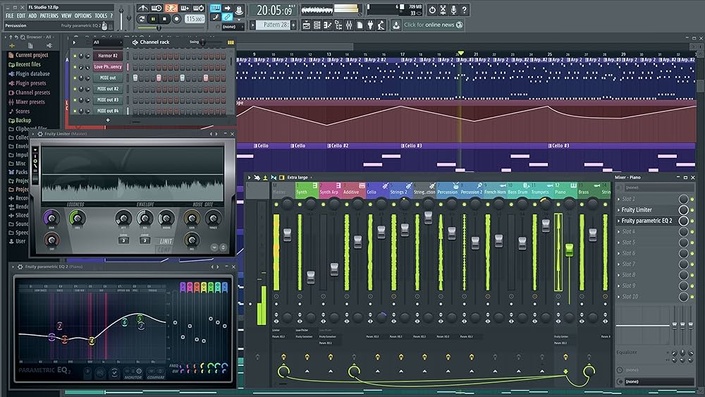Click the download save icon beside online news
Viewport: 705px width, 397px height.
tap(396, 25)
